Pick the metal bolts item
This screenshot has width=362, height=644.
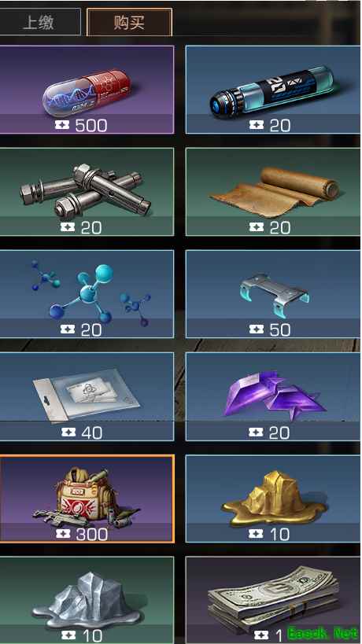(x=87, y=192)
